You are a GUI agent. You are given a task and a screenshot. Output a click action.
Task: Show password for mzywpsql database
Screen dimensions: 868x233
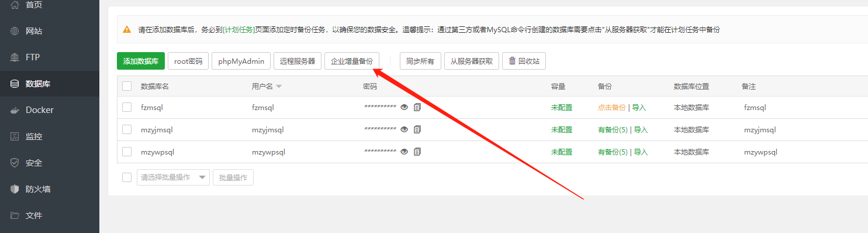point(404,152)
